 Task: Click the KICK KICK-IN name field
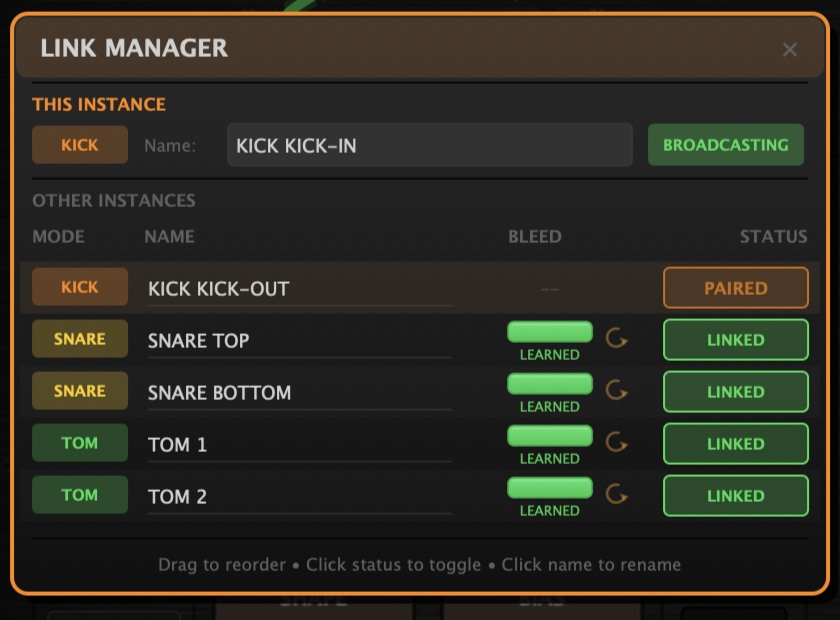pyautogui.click(x=430, y=144)
